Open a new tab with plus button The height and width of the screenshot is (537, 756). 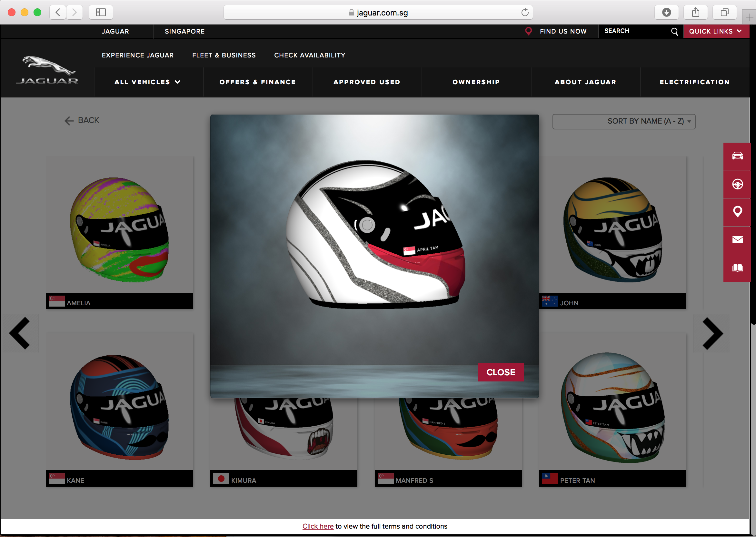click(x=749, y=17)
